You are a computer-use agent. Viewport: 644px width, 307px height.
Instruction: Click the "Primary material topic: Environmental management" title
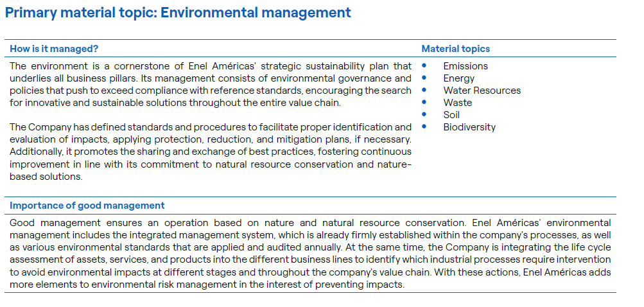(x=178, y=13)
